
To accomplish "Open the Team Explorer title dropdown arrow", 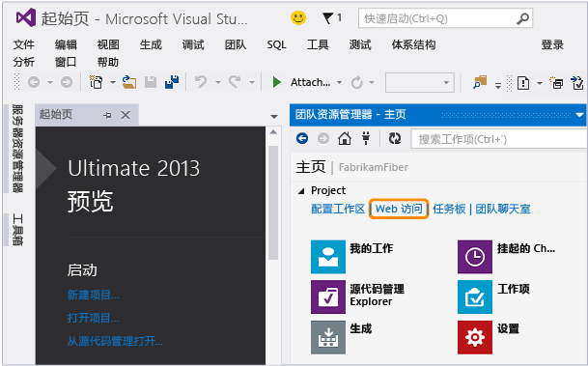I will [x=579, y=115].
